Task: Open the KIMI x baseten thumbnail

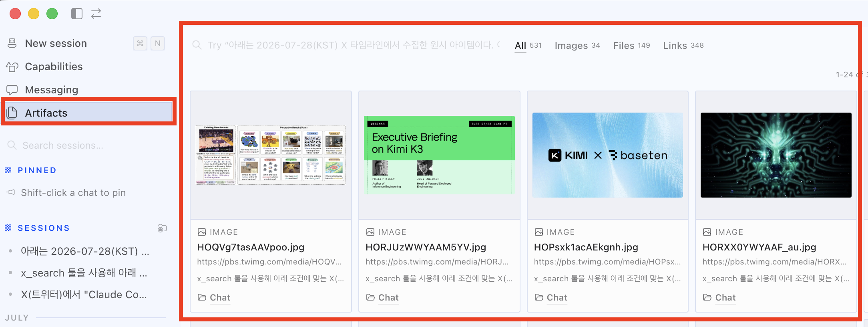Action: pos(608,155)
